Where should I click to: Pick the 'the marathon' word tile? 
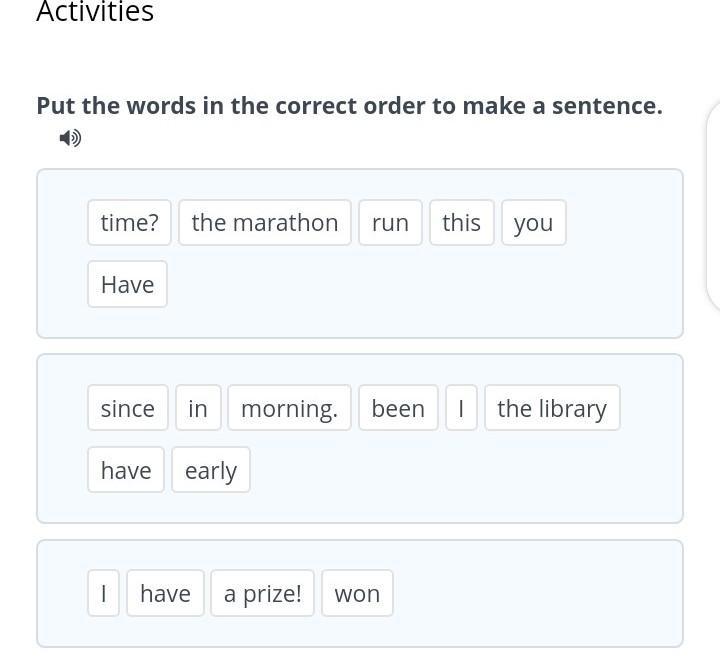[265, 223]
